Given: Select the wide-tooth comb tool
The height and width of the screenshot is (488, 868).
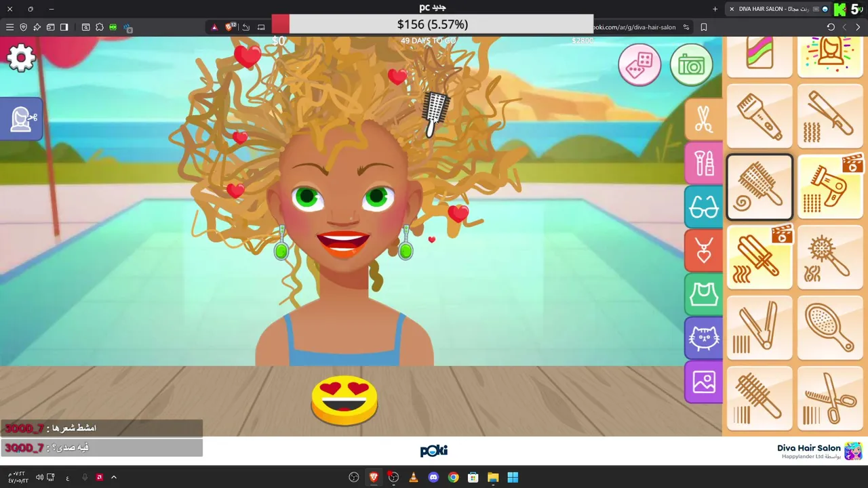Looking at the screenshot, I should point(759,399).
